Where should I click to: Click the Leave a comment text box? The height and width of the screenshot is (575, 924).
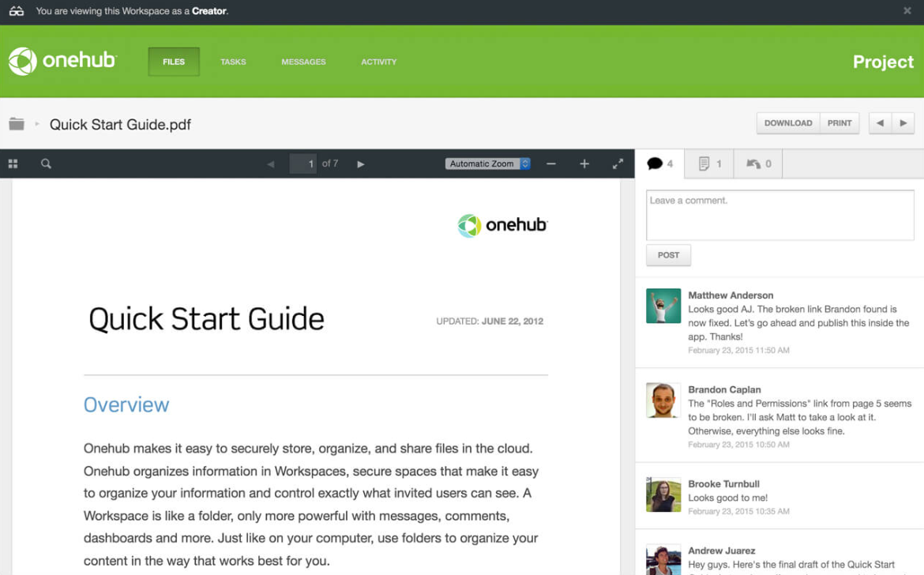tap(779, 215)
